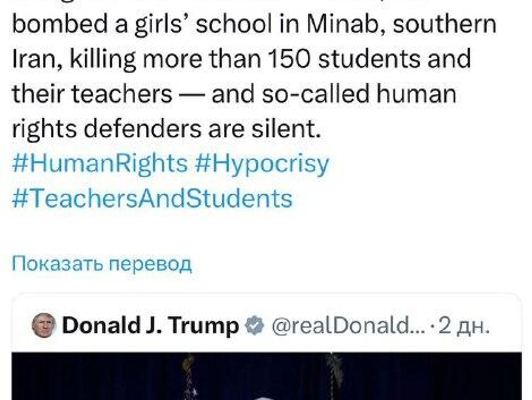Screen dimensions: 532x400
Task: Click the line 'their teachers — and so-called human'
Action: tap(234, 93)
